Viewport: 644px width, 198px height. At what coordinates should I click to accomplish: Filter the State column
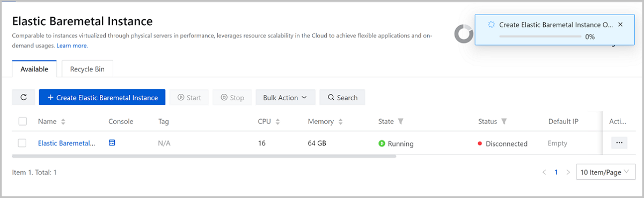click(x=400, y=122)
